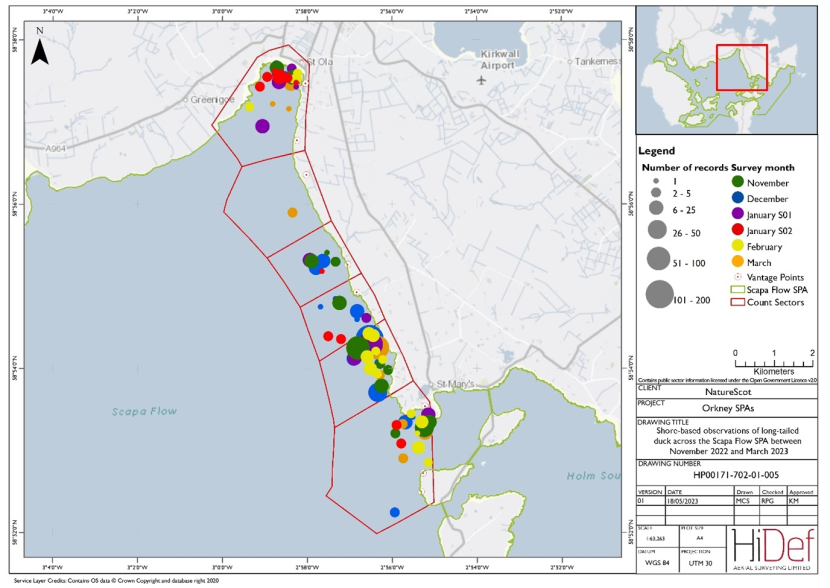Click the December blue legend circle
830x588 pixels.
737,198
